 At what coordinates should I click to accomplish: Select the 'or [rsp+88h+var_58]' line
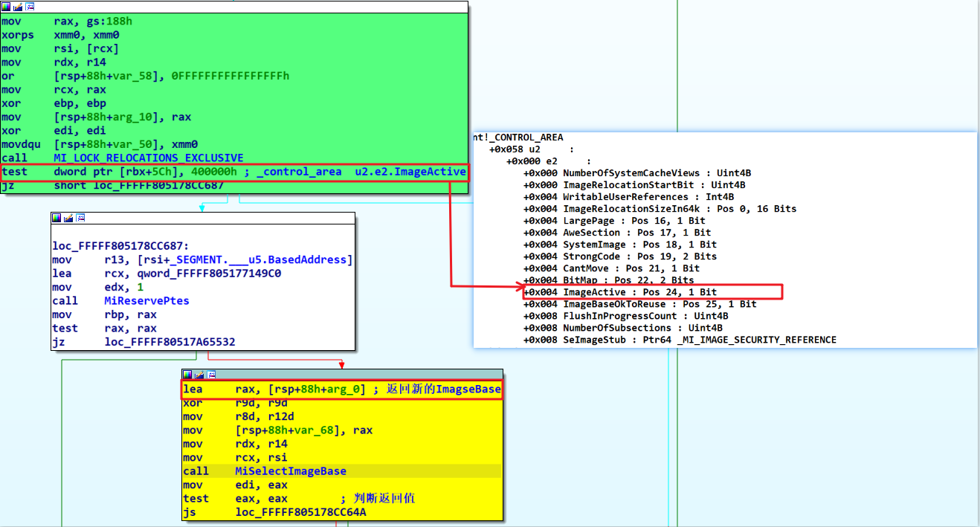click(146, 77)
